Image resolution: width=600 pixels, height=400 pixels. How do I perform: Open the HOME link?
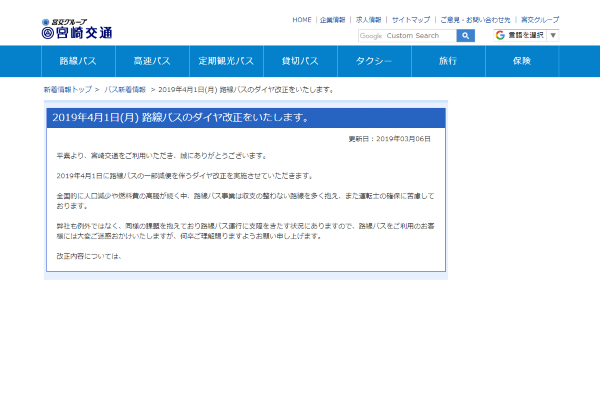302,20
